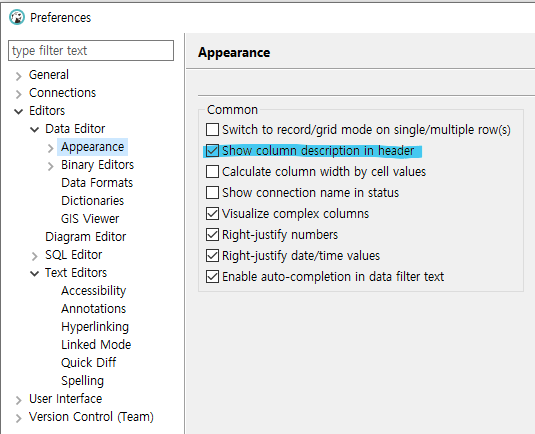Enable Calculate column width by cell values

[212, 172]
